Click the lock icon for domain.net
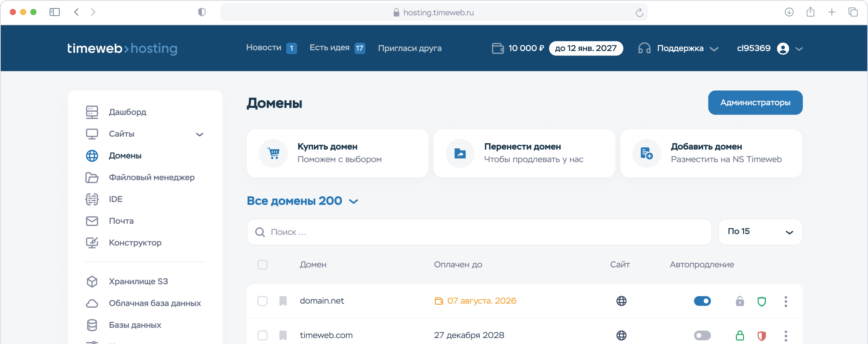Viewport: 868px width, 344px height. point(740,301)
